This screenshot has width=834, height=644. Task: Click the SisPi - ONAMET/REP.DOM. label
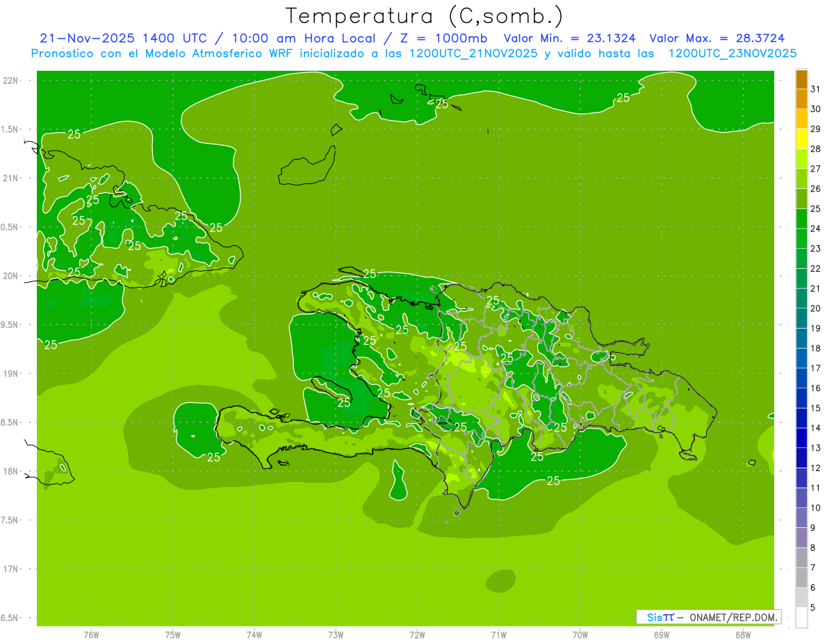(709, 617)
